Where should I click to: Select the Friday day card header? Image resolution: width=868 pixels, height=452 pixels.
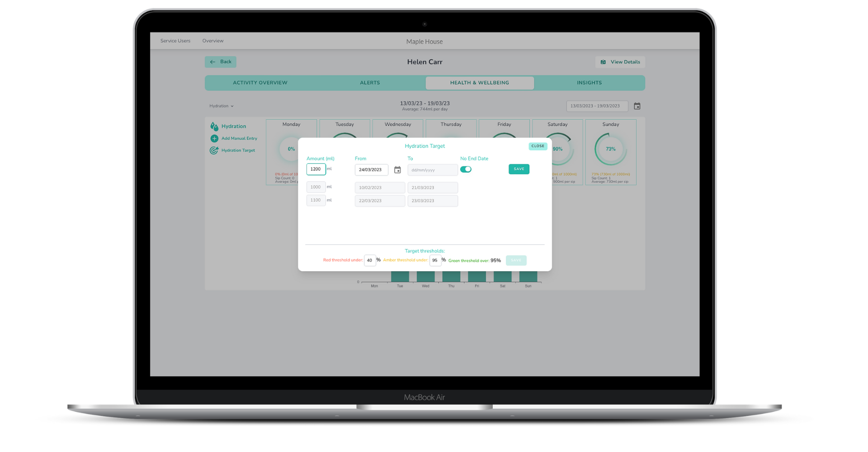pos(504,124)
